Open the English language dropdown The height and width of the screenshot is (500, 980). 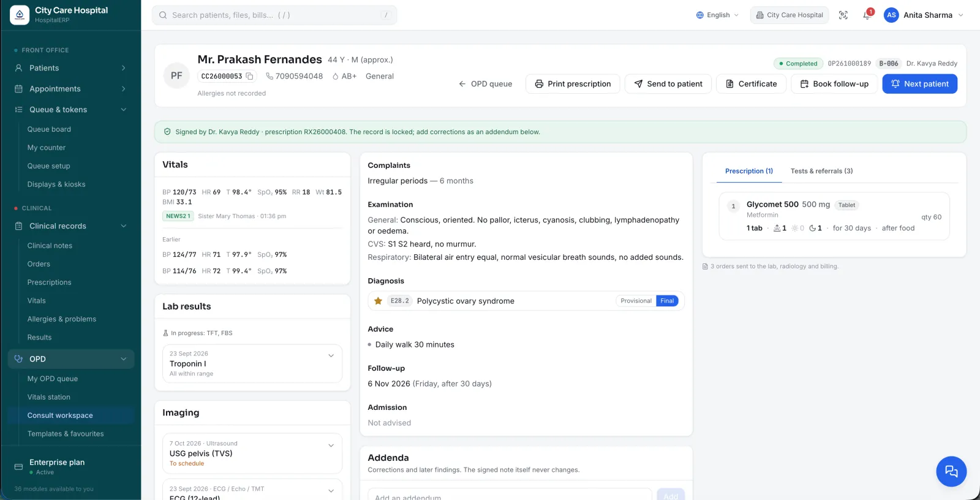click(x=717, y=15)
